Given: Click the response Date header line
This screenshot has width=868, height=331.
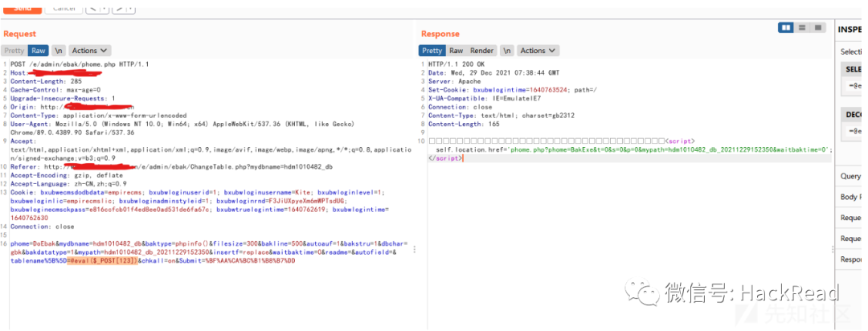Looking at the screenshot, I should pyautogui.click(x=493, y=72).
